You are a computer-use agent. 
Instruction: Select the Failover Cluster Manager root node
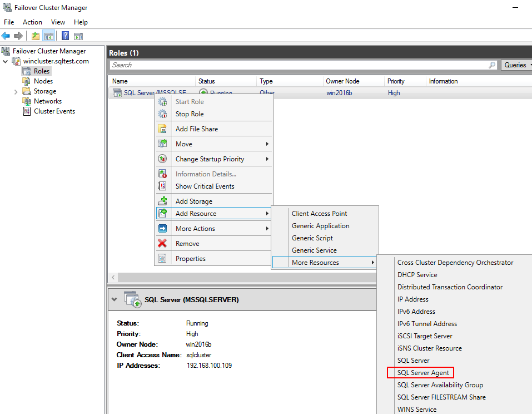pyautogui.click(x=49, y=51)
